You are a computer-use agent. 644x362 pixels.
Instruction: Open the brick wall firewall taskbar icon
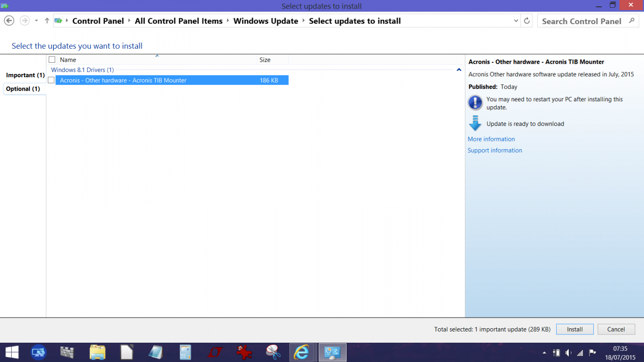pyautogui.click(x=67, y=352)
